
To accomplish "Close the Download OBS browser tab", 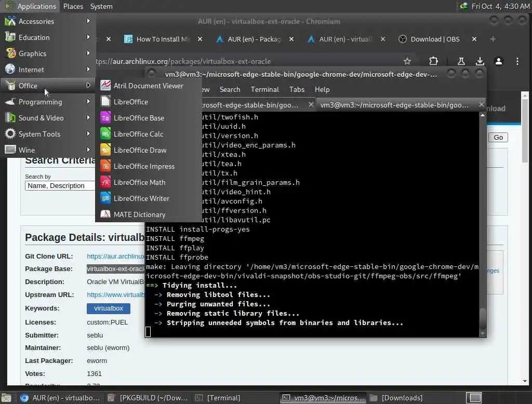I will tap(474, 39).
